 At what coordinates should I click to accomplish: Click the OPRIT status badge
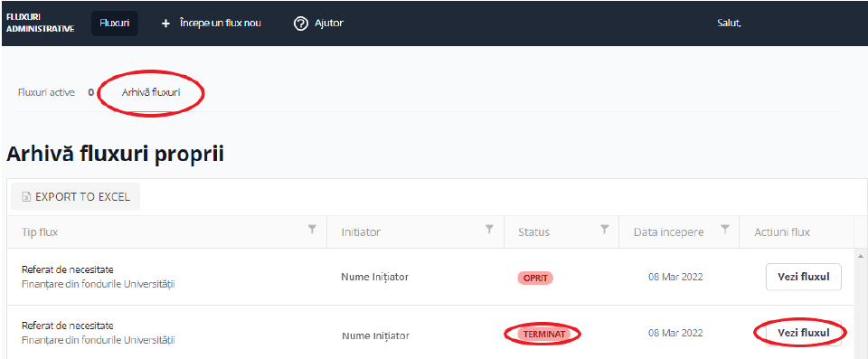pos(535,278)
